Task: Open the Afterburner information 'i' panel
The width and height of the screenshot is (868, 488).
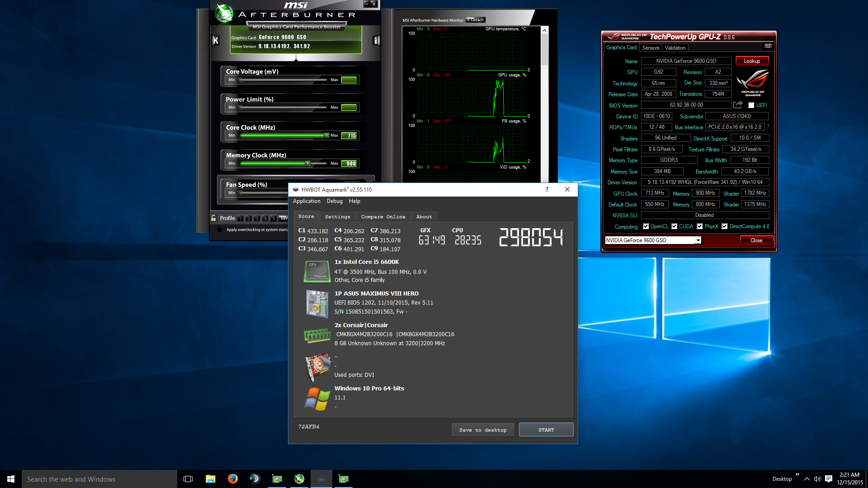Action: click(376, 41)
